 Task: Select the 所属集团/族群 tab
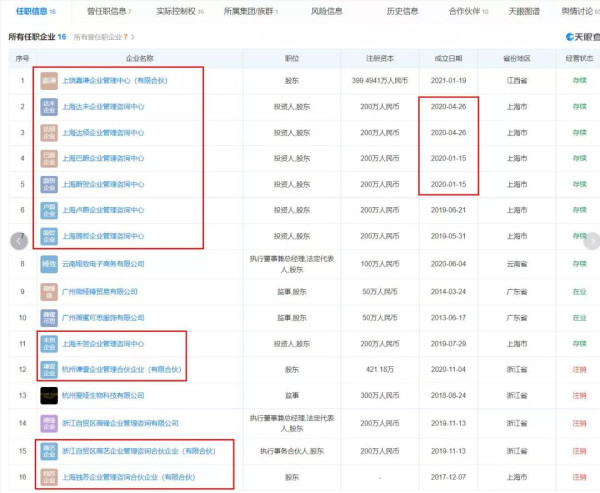pos(251,11)
